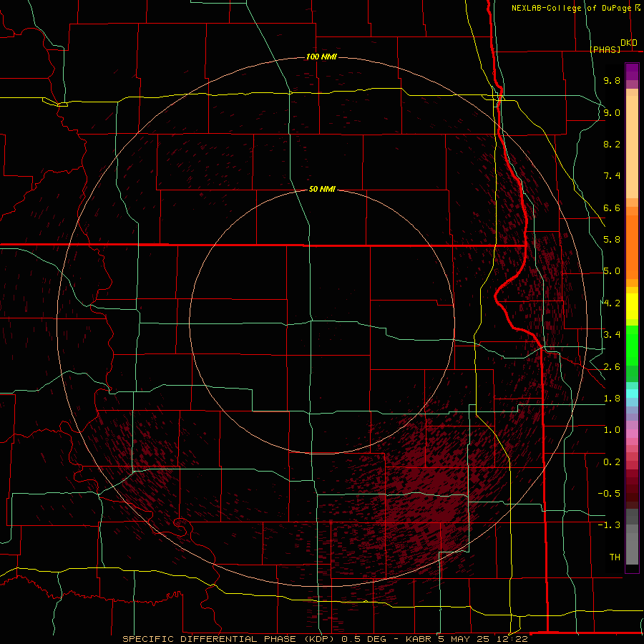Click the 6.6 value on the color scale
The width and height of the screenshot is (644, 644).
(612, 208)
